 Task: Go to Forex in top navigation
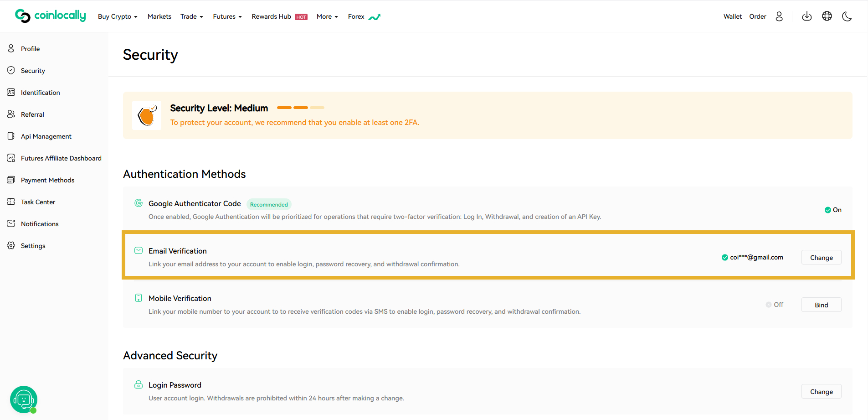[356, 16]
